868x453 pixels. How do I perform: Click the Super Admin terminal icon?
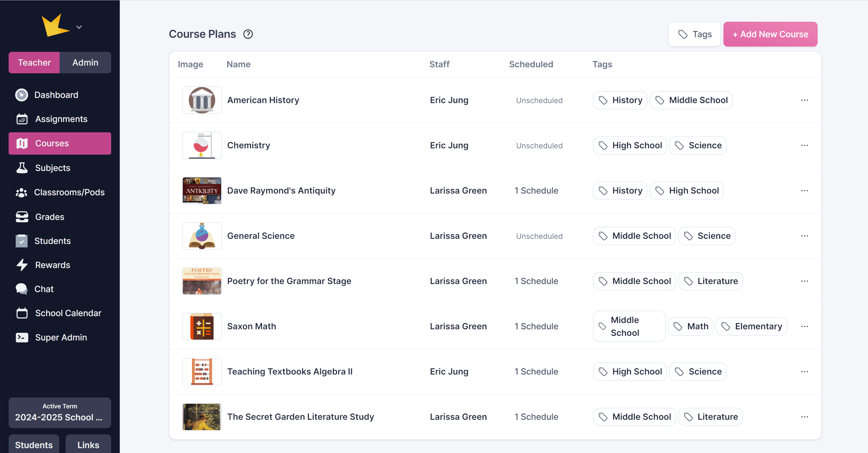point(22,338)
